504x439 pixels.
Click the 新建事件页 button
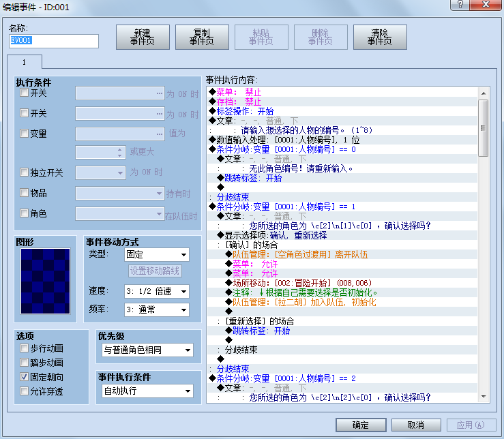click(143, 37)
